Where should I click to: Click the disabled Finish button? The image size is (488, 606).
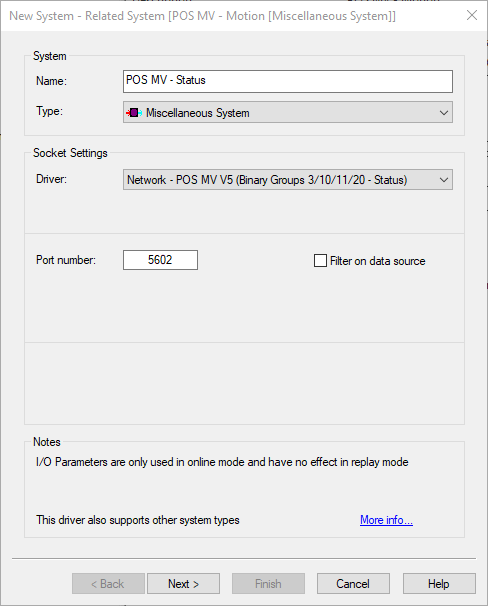click(x=268, y=584)
